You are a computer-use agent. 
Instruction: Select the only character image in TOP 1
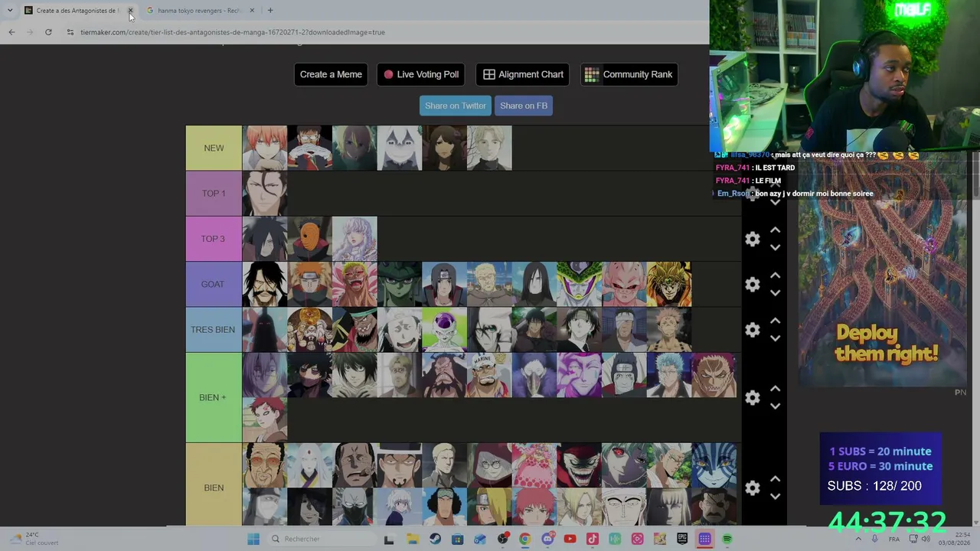[265, 194]
